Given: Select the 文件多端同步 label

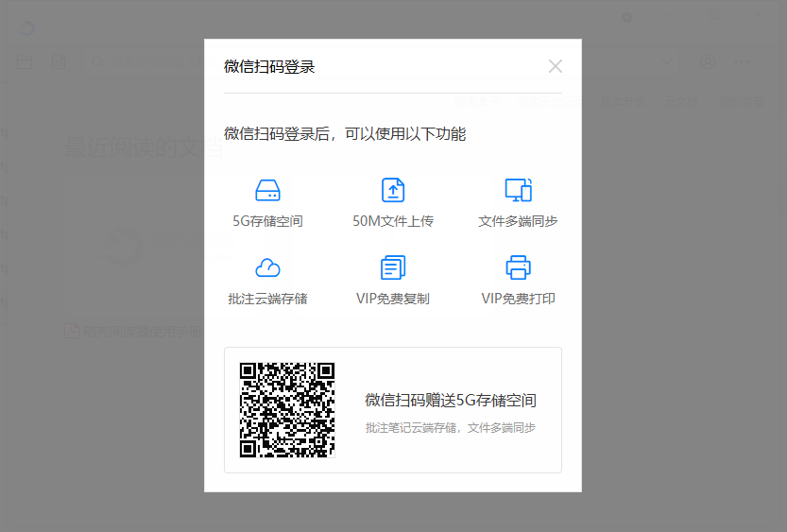Looking at the screenshot, I should [x=519, y=221].
